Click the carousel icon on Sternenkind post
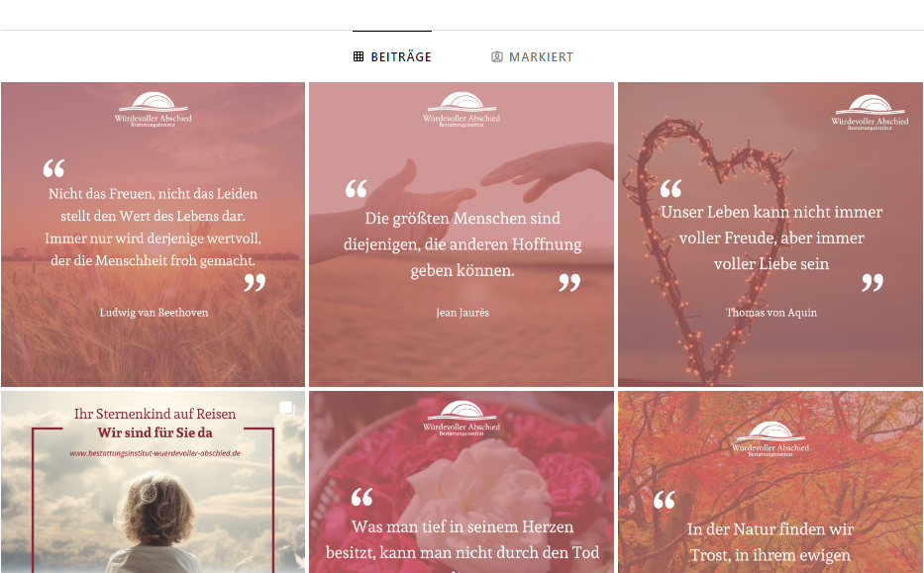This screenshot has width=924, height=573. coord(287,408)
